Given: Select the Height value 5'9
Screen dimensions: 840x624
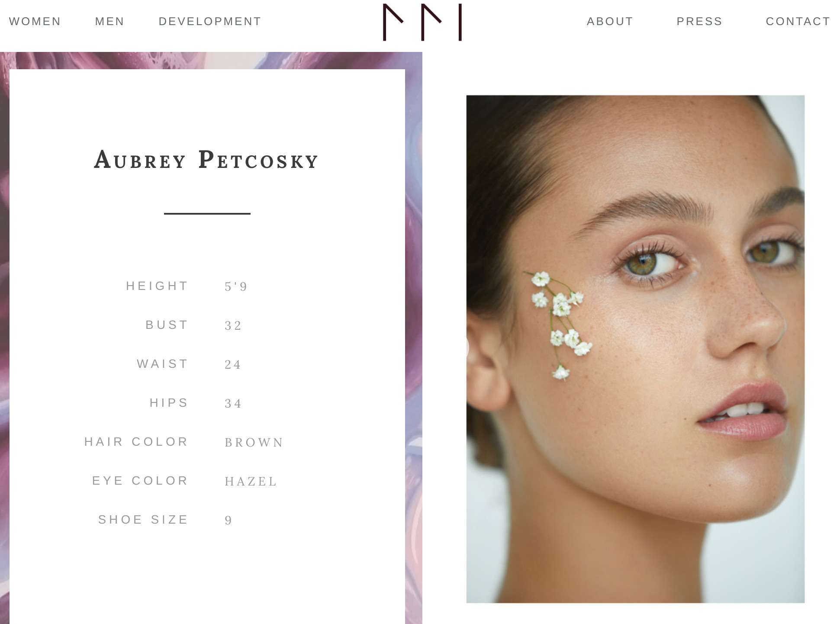Looking at the screenshot, I should (236, 286).
